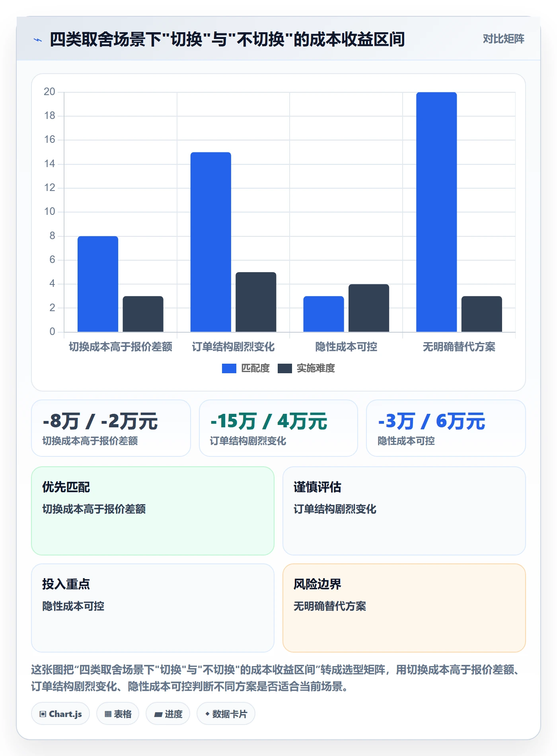Image resolution: width=557 pixels, height=756 pixels.
Task: Click the dark 实施难度 bar for 切换成本高于报价差额
Action: point(143,314)
